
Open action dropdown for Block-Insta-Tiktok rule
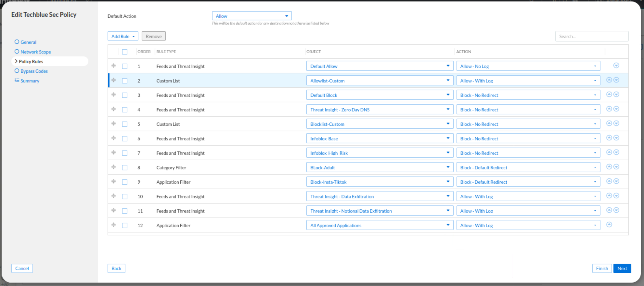coord(528,182)
